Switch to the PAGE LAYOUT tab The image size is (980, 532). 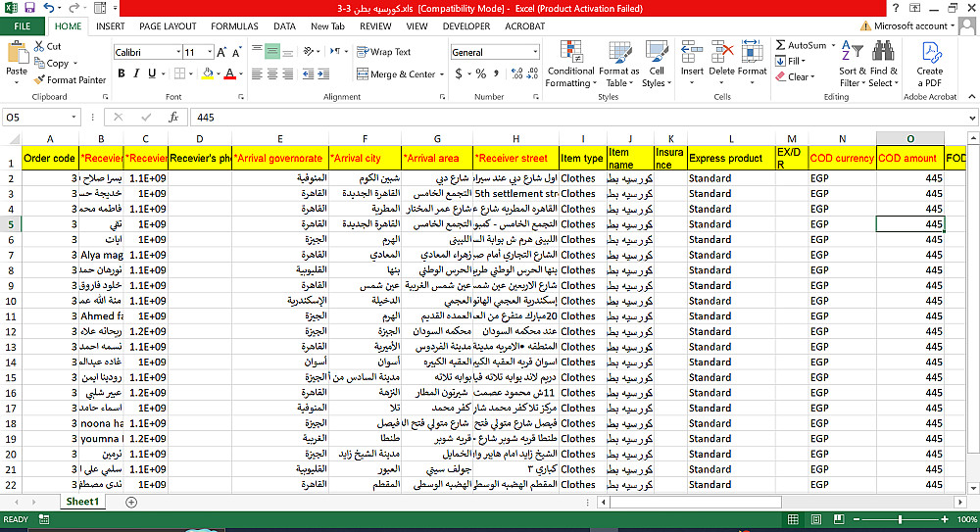[168, 26]
